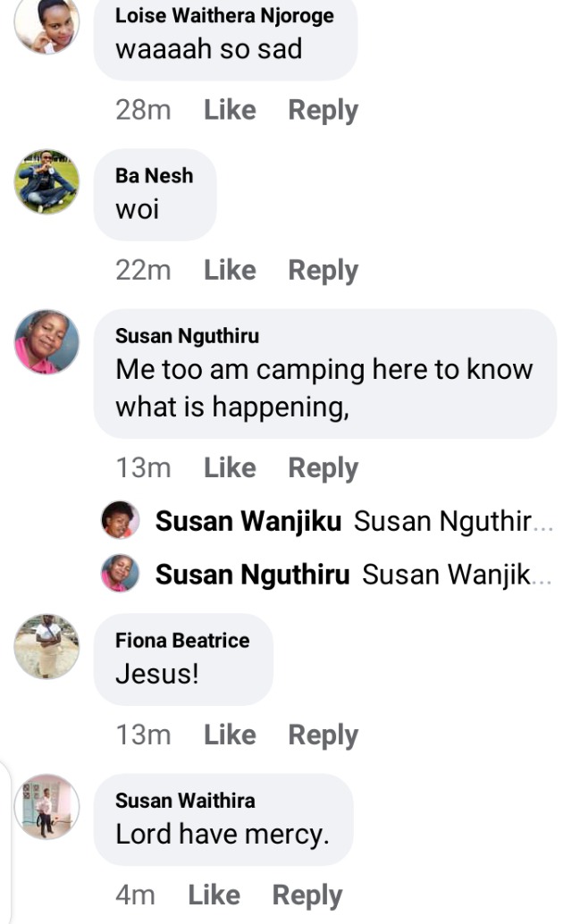The height and width of the screenshot is (924, 580).
Task: Like the 'Lord have mercy.' comment
Action: point(214,895)
